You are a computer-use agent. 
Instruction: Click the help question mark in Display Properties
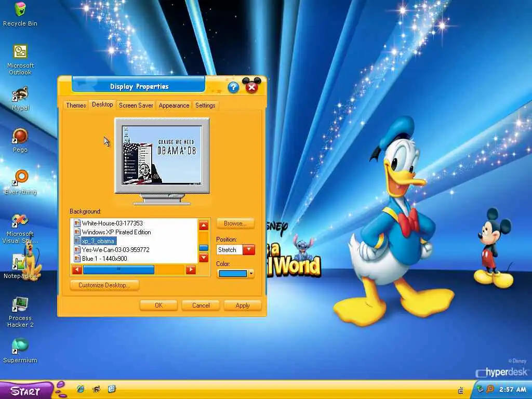[x=233, y=87]
